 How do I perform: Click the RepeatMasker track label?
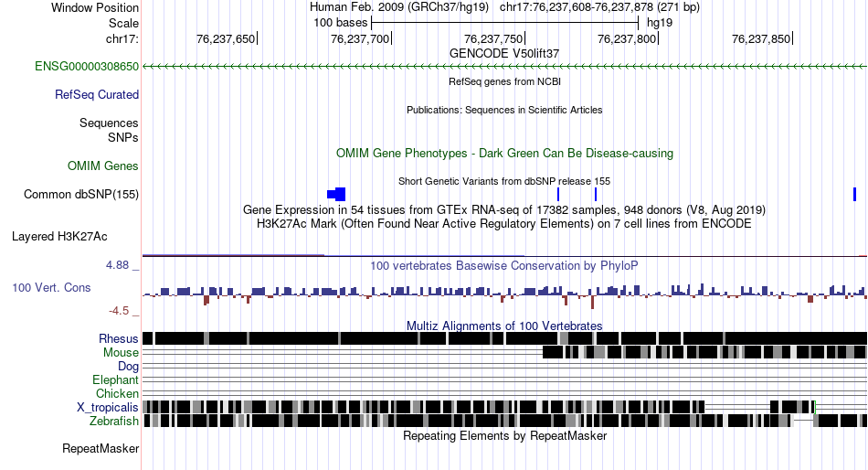(101, 448)
